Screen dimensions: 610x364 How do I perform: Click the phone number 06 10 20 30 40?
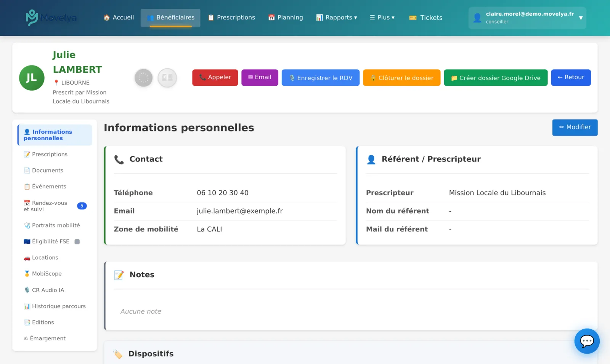[x=223, y=193]
